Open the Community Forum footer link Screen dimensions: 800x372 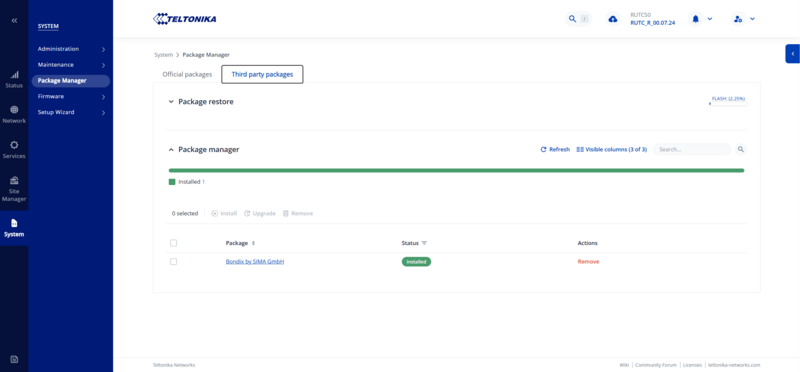click(657, 365)
